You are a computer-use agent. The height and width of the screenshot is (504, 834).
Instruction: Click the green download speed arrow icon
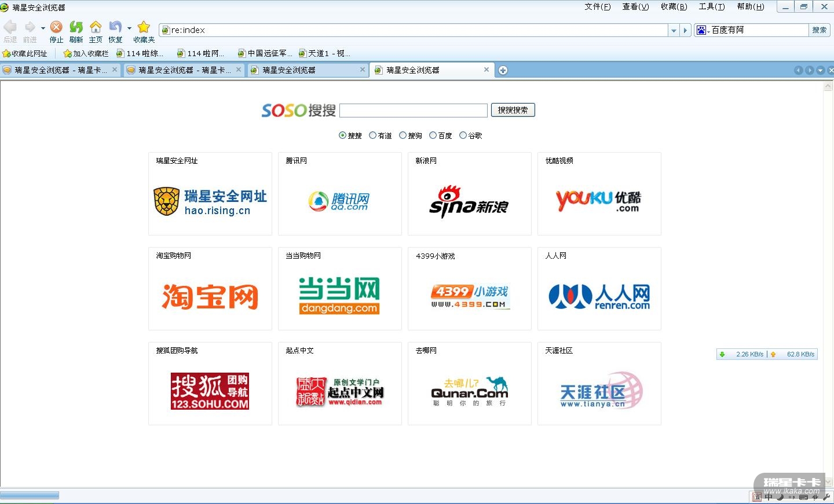[x=722, y=354]
